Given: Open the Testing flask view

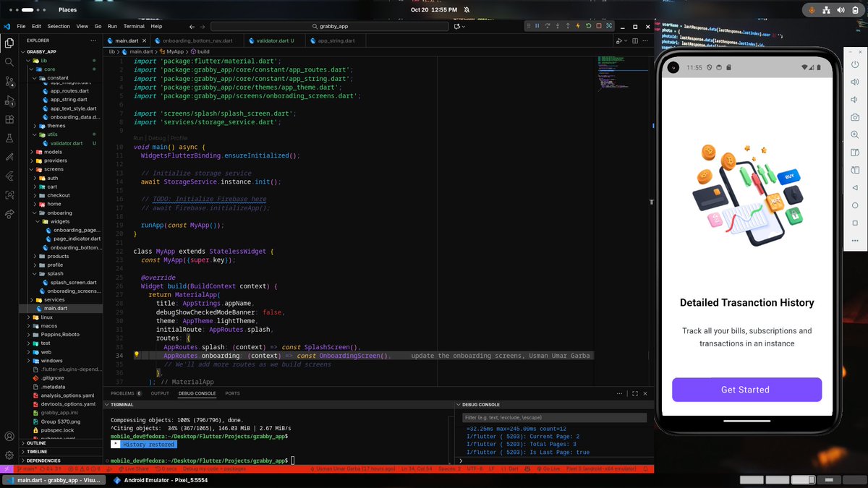Looking at the screenshot, I should tap(9, 138).
